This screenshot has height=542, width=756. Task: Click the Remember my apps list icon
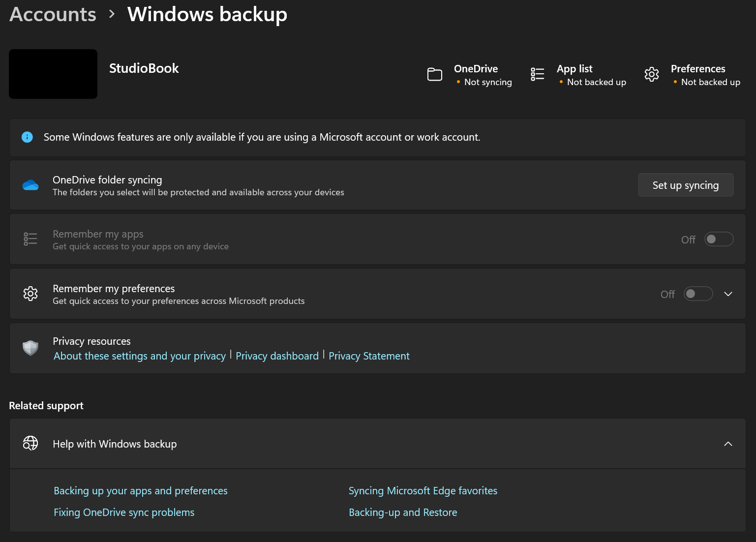tap(30, 239)
